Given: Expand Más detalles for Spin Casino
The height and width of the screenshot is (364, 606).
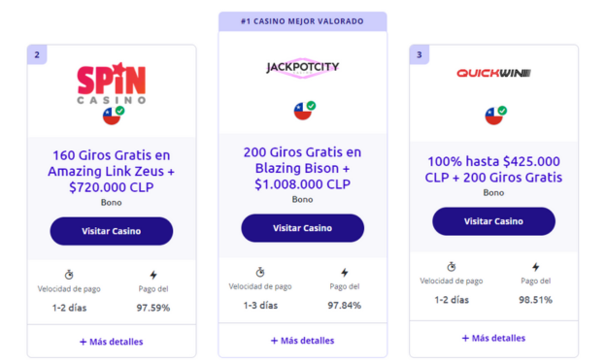Looking at the screenshot, I should point(112,342).
